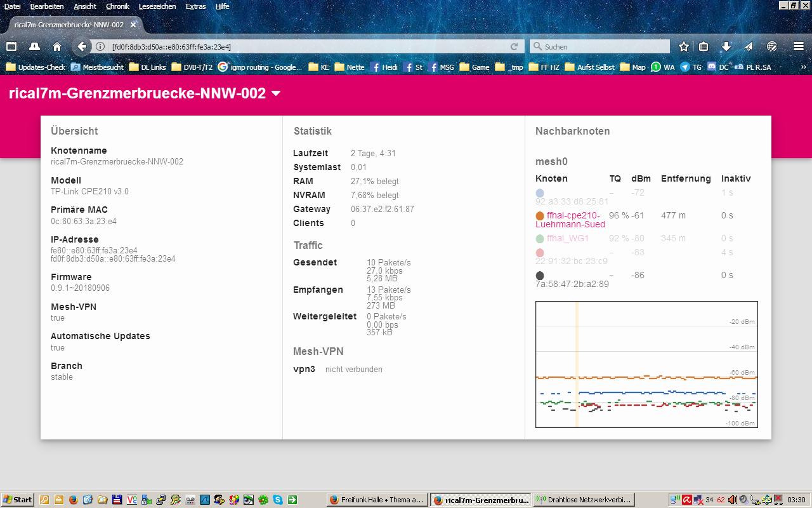Open the Firefox hamburger menu
This screenshot has height=508, width=812.
tap(799, 46)
